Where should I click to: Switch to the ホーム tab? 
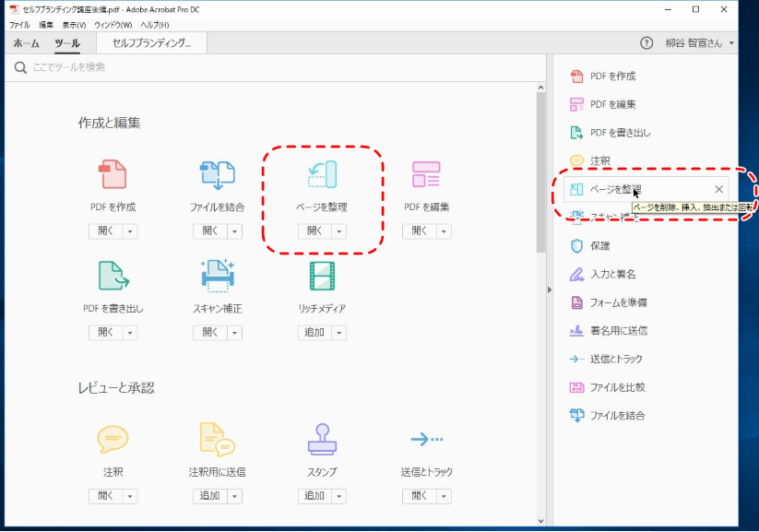tap(26, 43)
